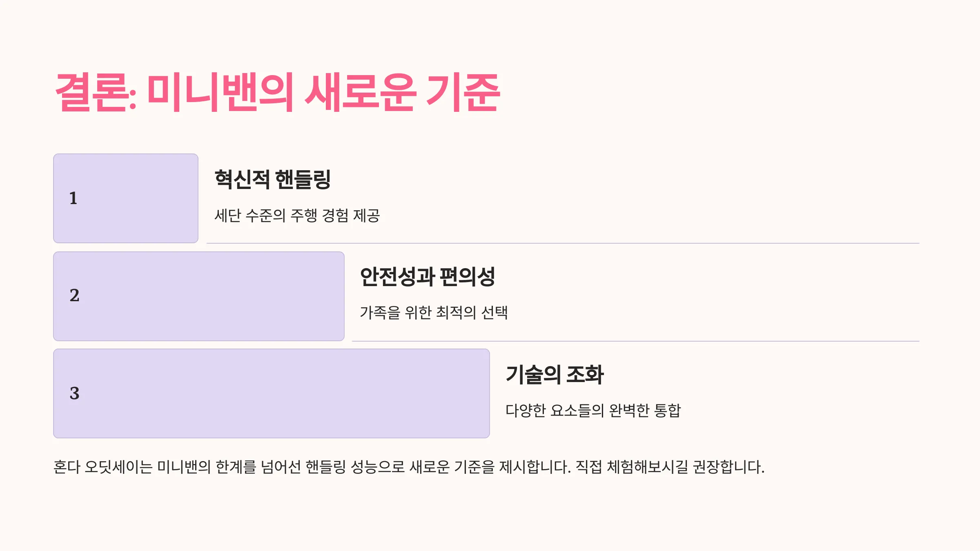Click the heading 혁신적 핸들링
Screen dimensions: 980x551
pyautogui.click(x=273, y=180)
